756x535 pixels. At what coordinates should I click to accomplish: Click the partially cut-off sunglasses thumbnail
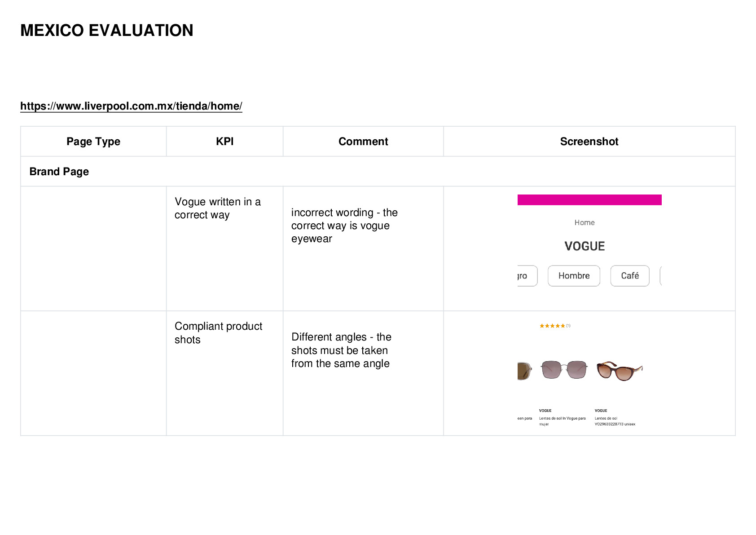(x=524, y=371)
